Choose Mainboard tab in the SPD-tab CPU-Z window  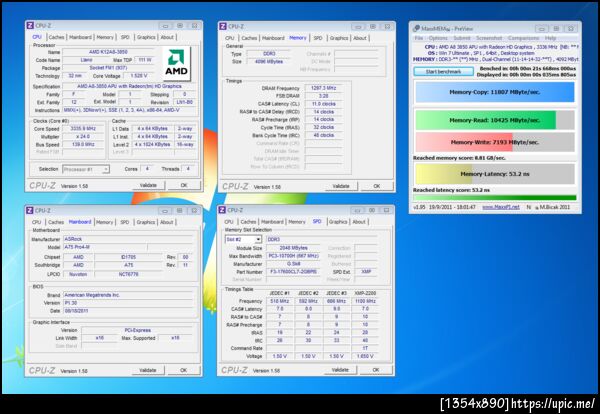[x=272, y=222]
